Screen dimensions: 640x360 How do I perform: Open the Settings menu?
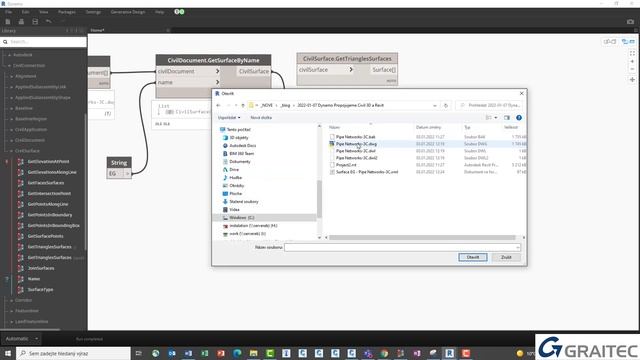coord(93,12)
